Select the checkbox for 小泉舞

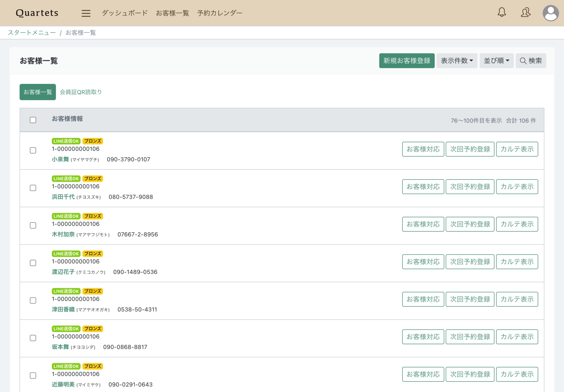(33, 150)
